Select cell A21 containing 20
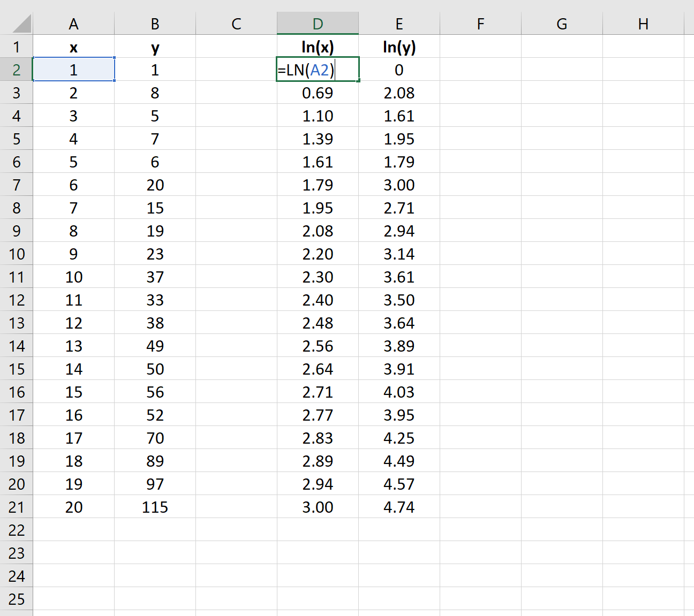 tap(74, 507)
